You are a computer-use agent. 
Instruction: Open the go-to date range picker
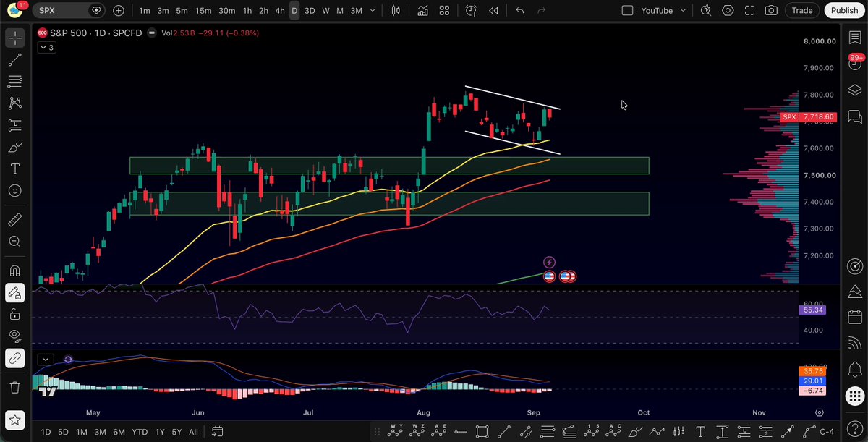pos(217,432)
